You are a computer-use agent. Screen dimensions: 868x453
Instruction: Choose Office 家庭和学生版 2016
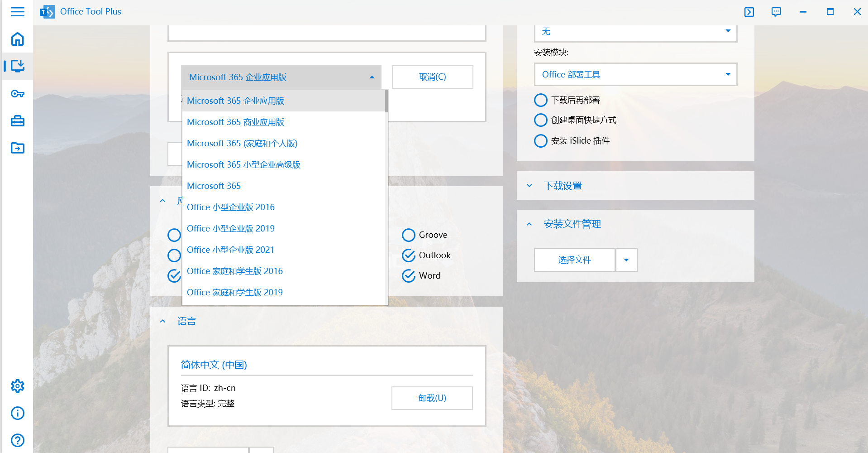284,271
